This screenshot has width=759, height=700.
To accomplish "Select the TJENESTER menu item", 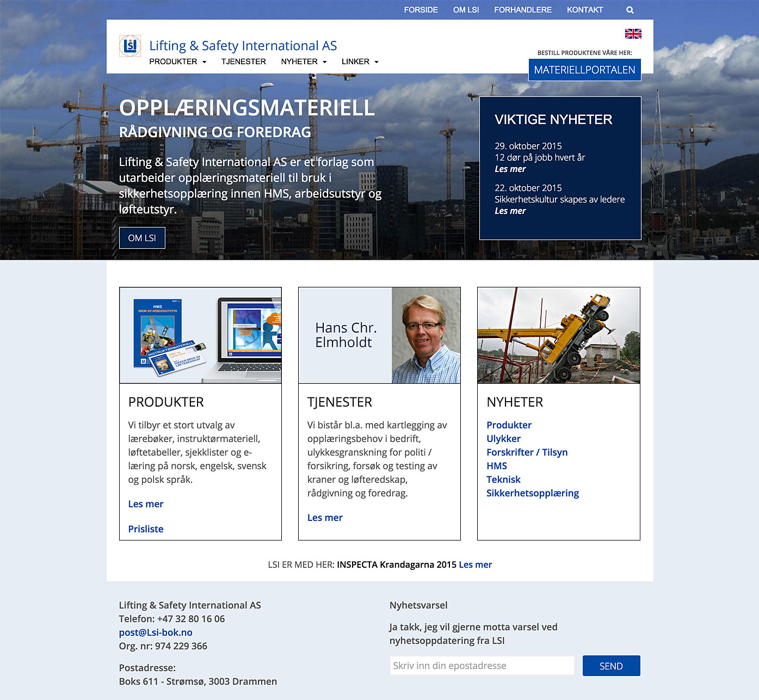I will pyautogui.click(x=244, y=62).
